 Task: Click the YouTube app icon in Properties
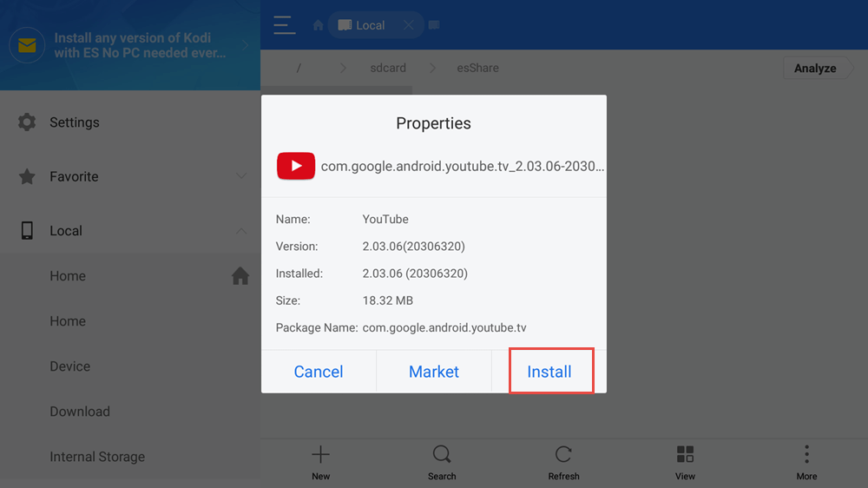(x=296, y=166)
